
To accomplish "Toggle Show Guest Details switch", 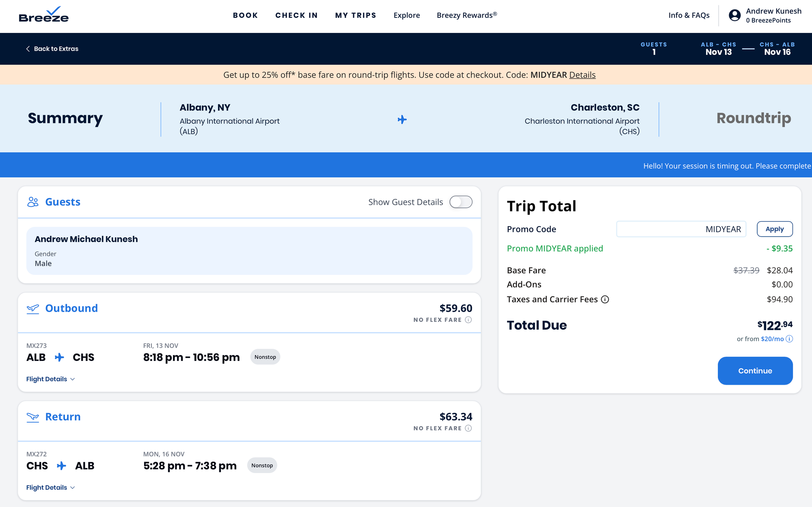I will tap(461, 202).
